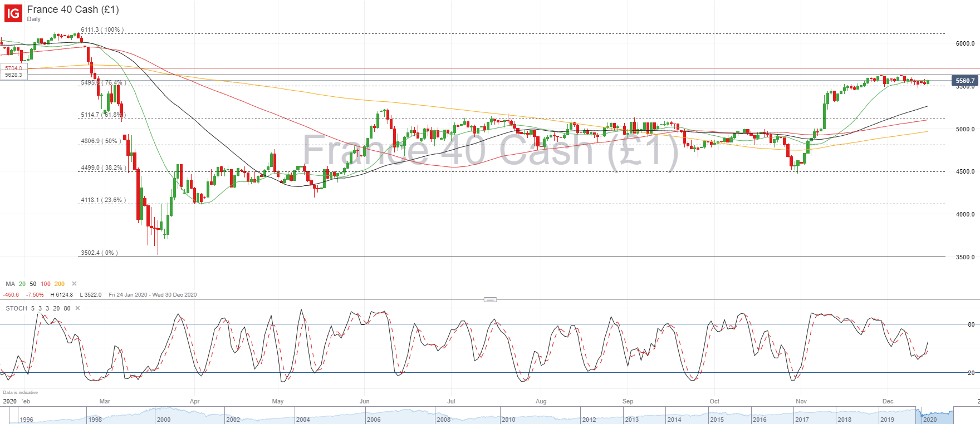Remove the MA indicator with its X
The width and height of the screenshot is (980, 424).
point(75,284)
